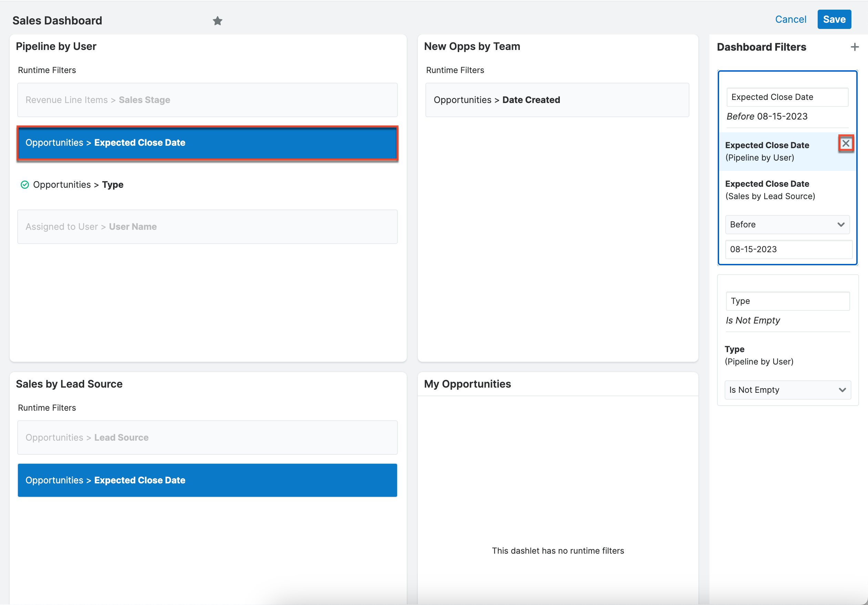Select Assigned to User Name filter
Viewport: 868px width, 605px height.
(x=207, y=227)
